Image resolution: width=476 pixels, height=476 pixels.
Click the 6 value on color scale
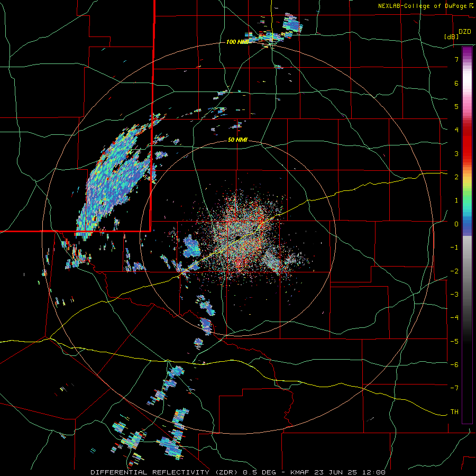(456, 83)
